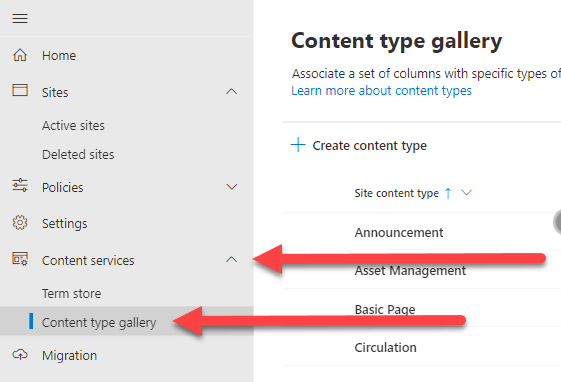The image size is (561, 382).
Task: Click the Home house icon
Action: (20, 55)
